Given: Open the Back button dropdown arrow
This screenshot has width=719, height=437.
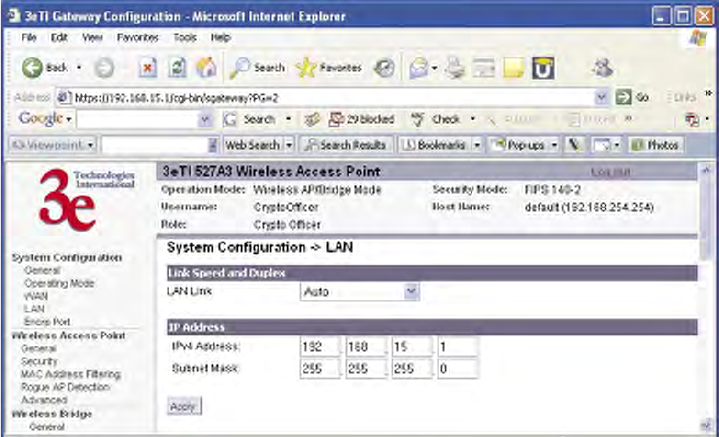Looking at the screenshot, I should click(x=79, y=68).
